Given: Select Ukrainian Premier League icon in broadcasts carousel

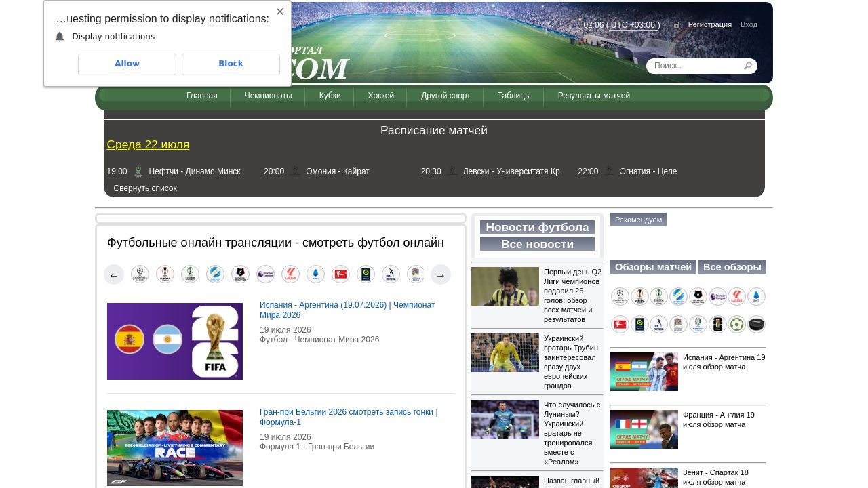Looking at the screenshot, I should pyautogui.click(x=215, y=274).
